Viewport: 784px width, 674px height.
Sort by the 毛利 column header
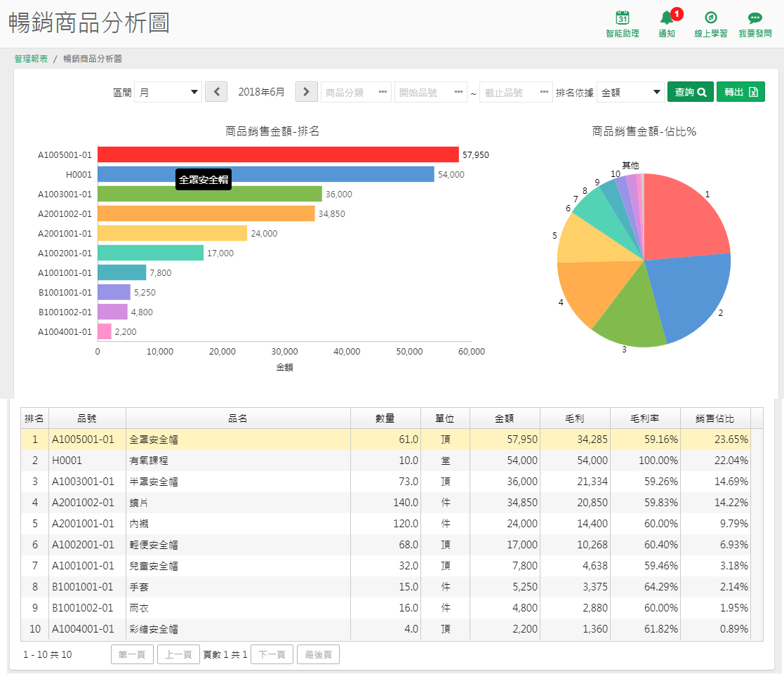click(x=575, y=418)
